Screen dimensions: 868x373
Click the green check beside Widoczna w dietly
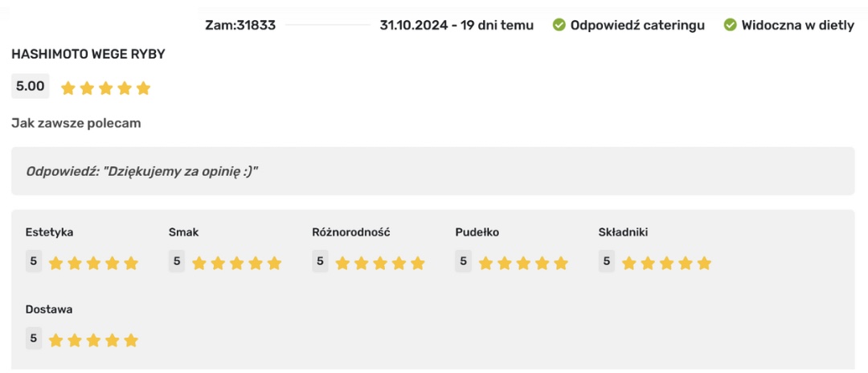731,25
